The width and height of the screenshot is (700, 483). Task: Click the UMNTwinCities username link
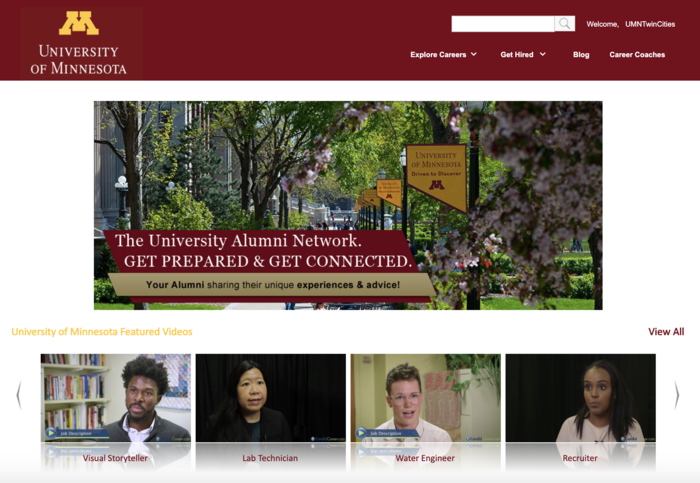[650, 24]
